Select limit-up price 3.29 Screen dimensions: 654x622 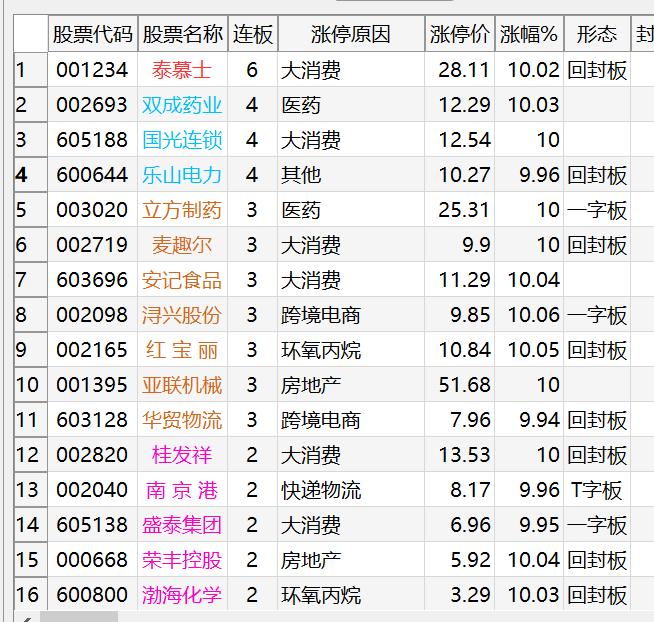470,595
